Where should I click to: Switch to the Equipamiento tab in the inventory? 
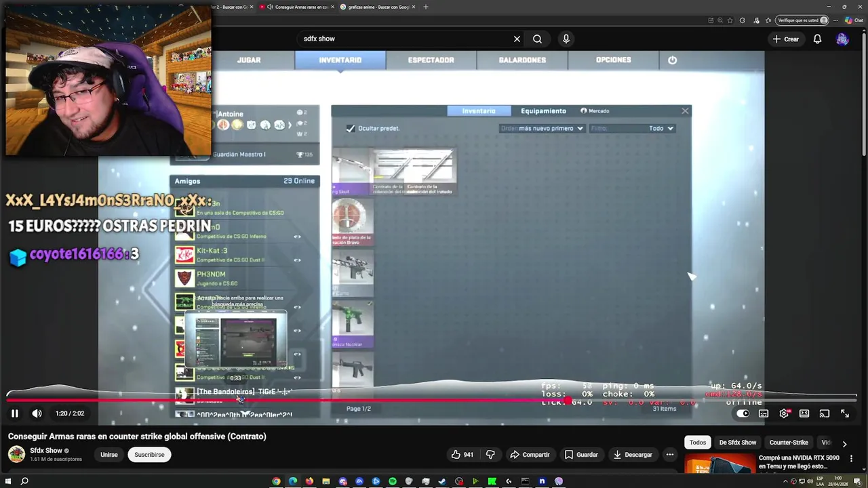[543, 110]
